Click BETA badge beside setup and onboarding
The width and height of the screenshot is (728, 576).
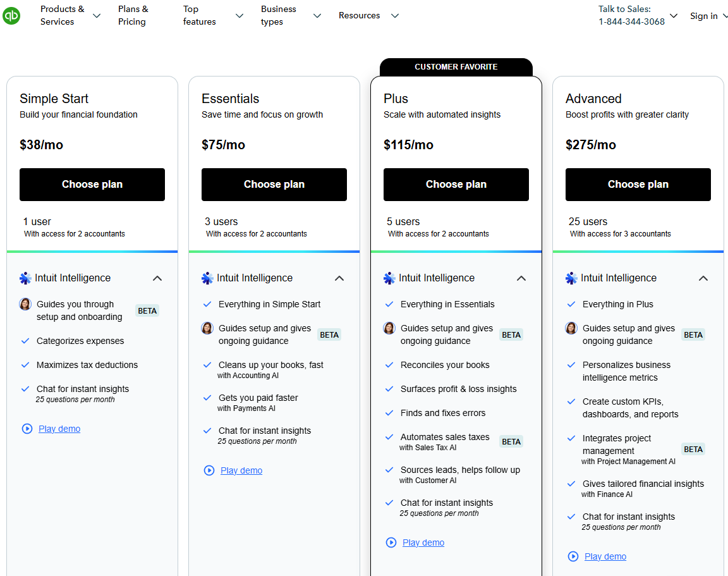147,310
